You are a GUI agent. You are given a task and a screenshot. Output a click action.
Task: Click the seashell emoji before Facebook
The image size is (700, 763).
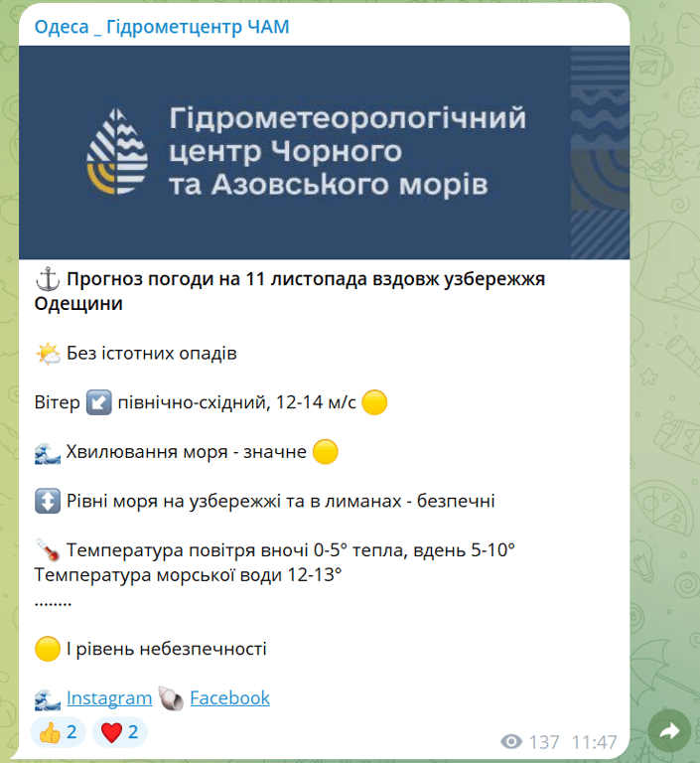pyautogui.click(x=171, y=698)
